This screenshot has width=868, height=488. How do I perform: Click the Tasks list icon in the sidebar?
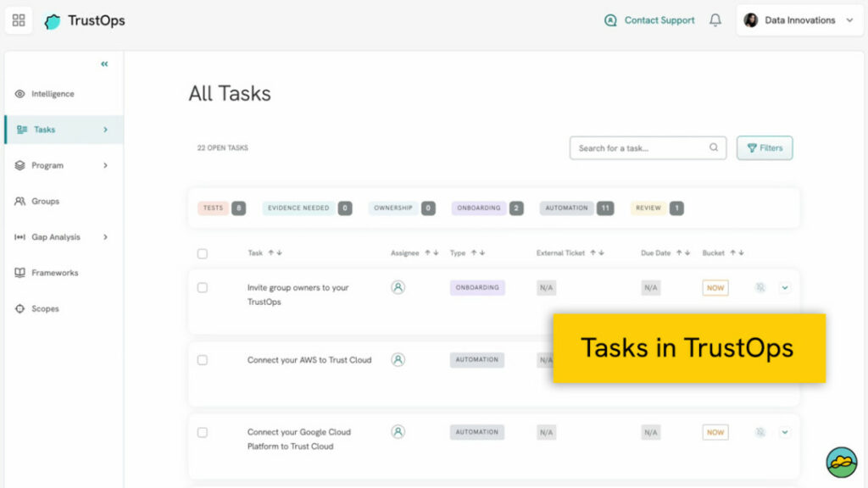click(21, 130)
